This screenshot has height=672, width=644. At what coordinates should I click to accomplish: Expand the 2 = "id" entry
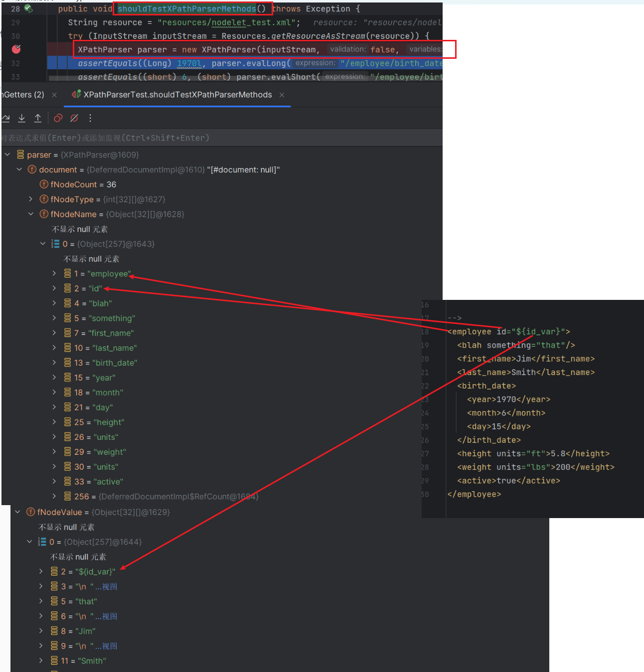(x=54, y=288)
